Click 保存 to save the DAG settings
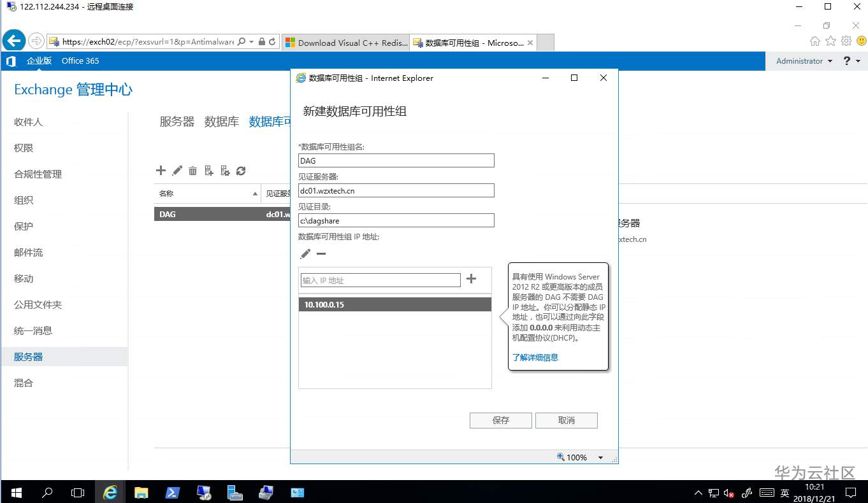The image size is (868, 503). pos(500,420)
